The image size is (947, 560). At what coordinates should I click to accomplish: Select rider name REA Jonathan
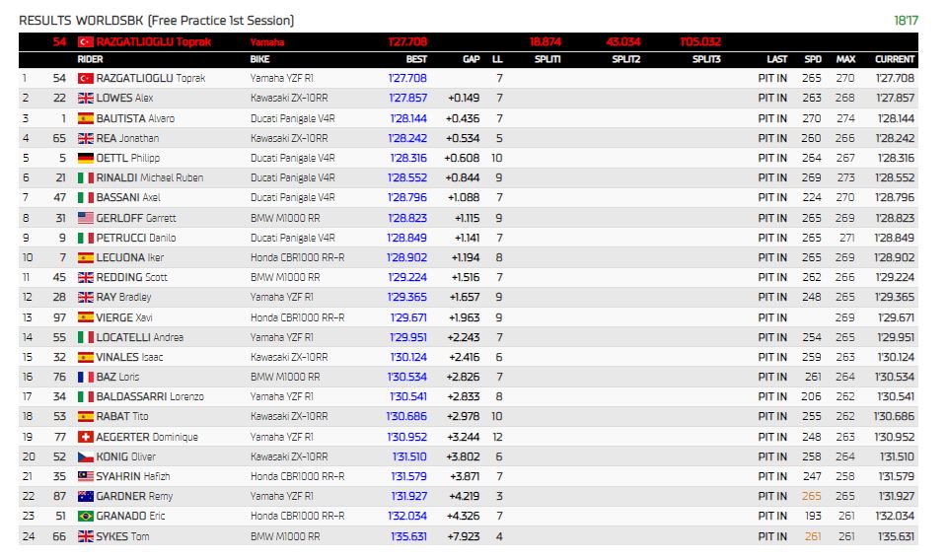[x=127, y=138]
